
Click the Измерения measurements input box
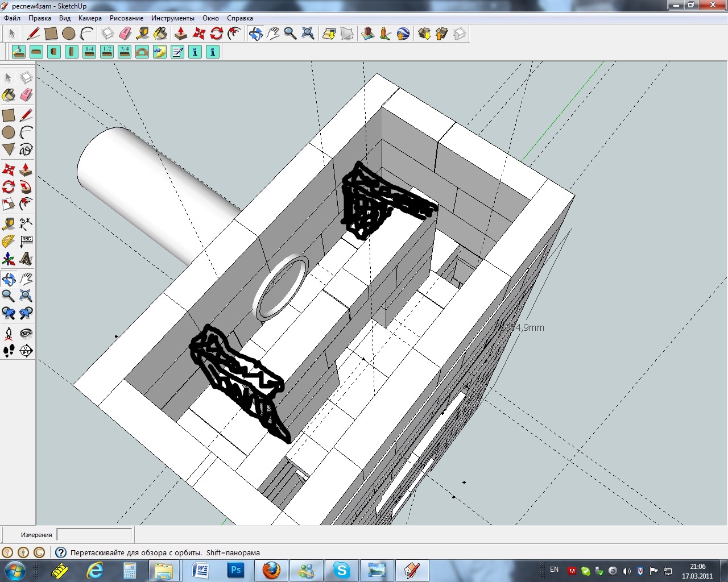point(94,535)
